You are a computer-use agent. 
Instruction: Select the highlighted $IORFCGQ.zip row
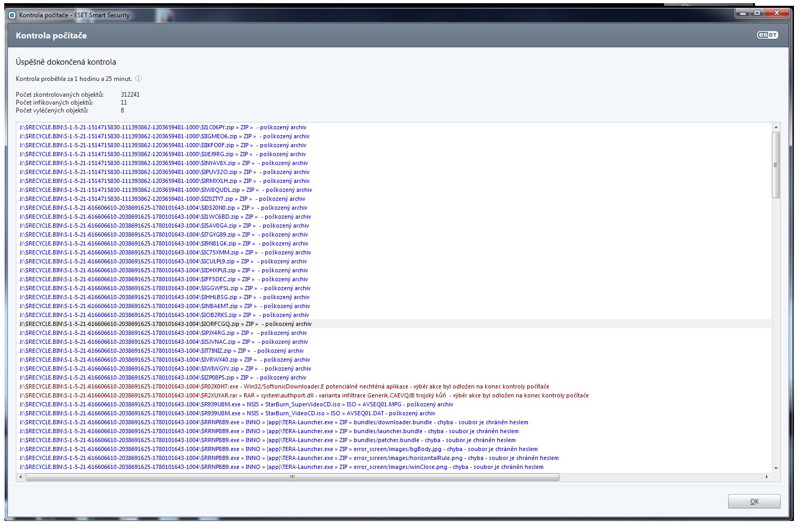click(395, 324)
